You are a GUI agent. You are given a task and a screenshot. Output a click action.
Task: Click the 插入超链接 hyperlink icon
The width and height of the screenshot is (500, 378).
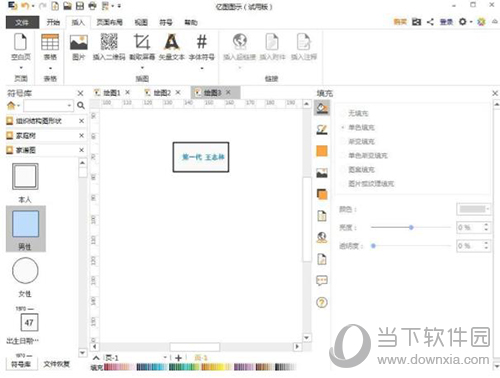pos(240,42)
